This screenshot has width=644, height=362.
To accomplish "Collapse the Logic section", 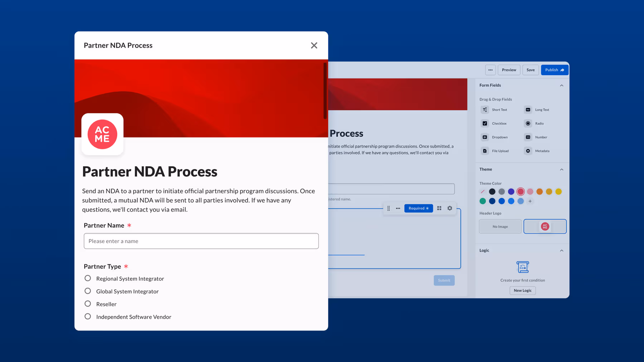I will tap(561, 251).
